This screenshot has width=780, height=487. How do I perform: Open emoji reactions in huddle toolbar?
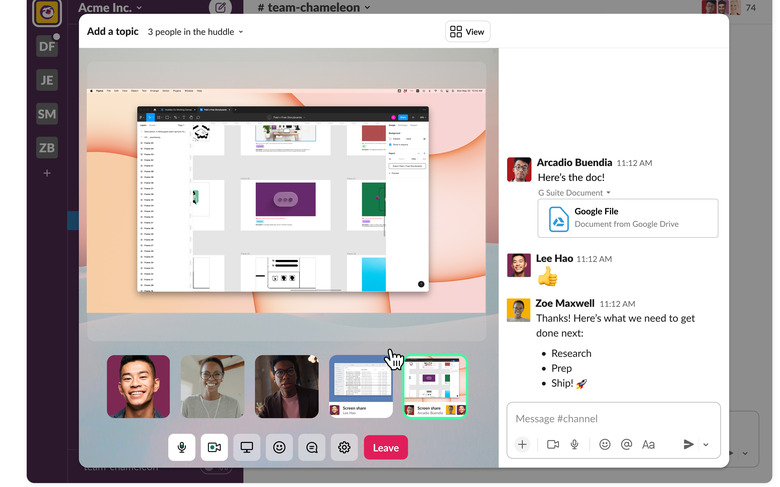click(x=279, y=448)
